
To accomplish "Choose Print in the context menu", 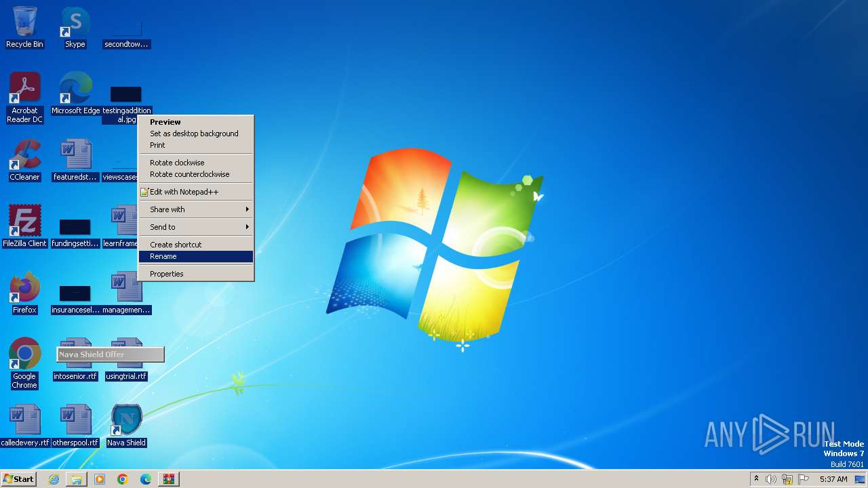I will 196,145.
